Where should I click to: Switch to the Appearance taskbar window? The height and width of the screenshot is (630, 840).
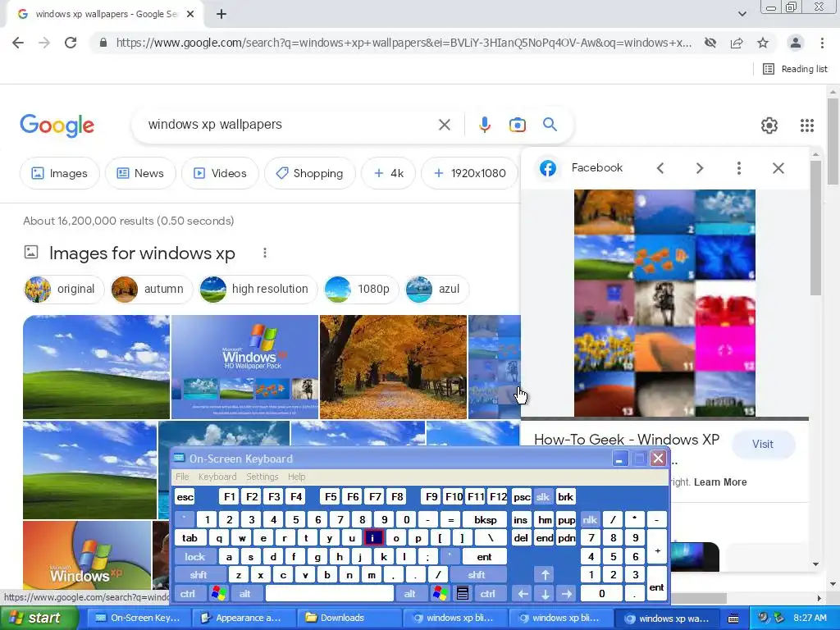pos(244,618)
